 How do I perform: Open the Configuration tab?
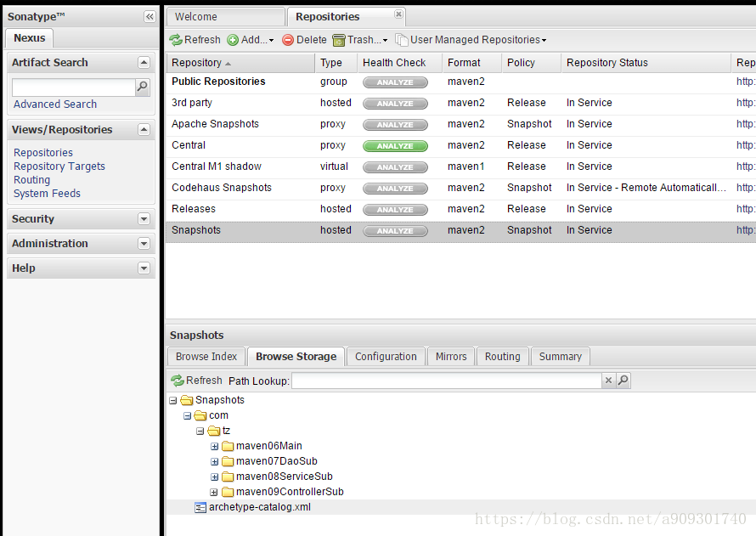(x=386, y=357)
